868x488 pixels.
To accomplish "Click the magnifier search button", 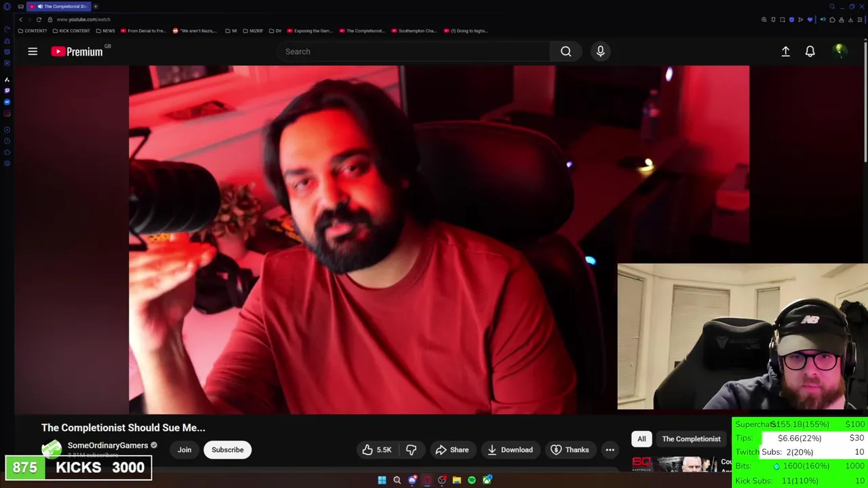I will click(x=566, y=52).
